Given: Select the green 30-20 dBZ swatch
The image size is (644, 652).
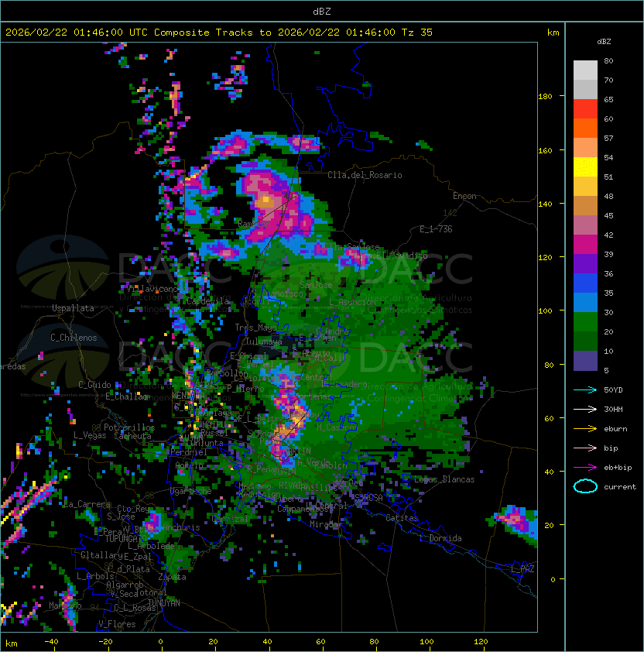Looking at the screenshot, I should point(585,321).
